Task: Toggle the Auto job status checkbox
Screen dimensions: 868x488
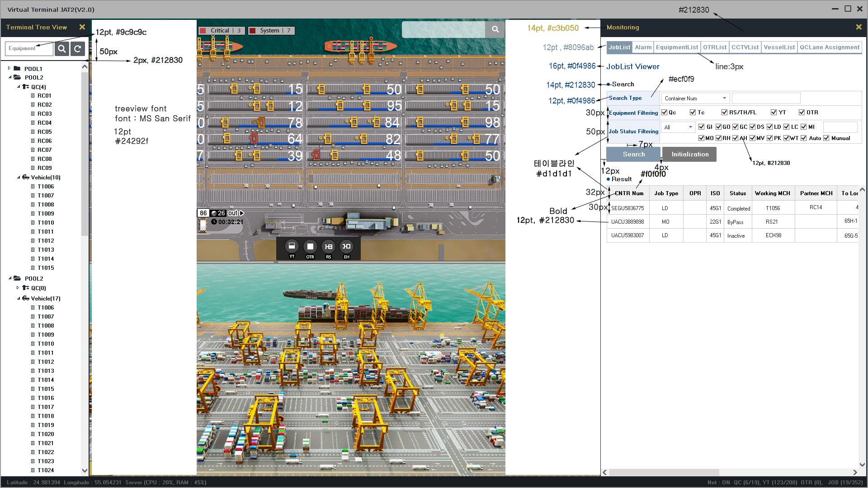Action: pyautogui.click(x=803, y=138)
